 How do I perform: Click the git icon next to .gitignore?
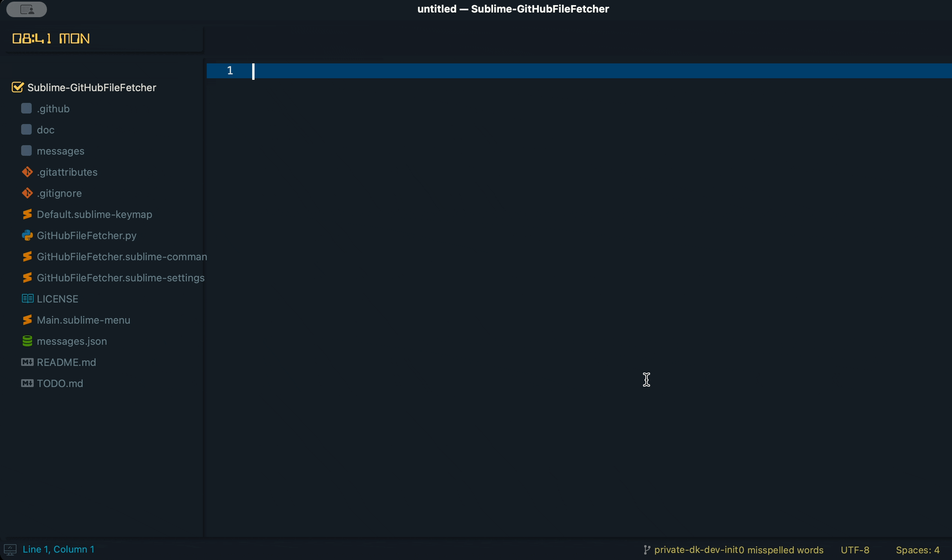(27, 193)
